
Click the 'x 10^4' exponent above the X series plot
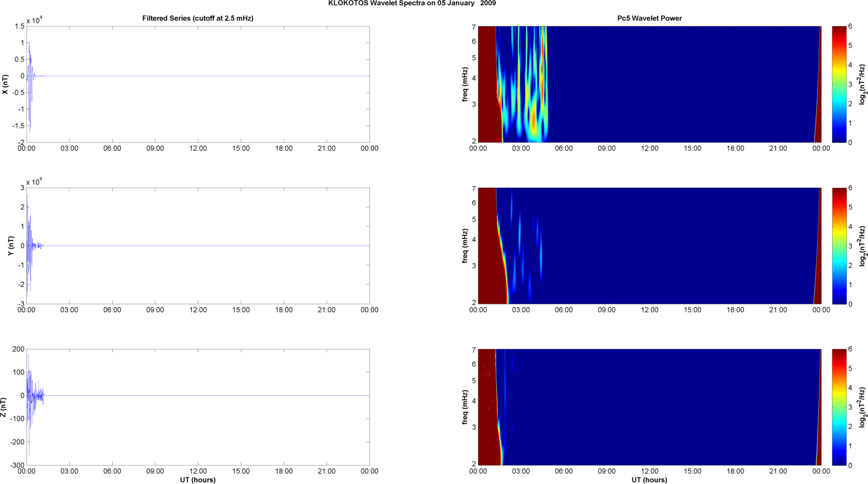pyautogui.click(x=34, y=20)
